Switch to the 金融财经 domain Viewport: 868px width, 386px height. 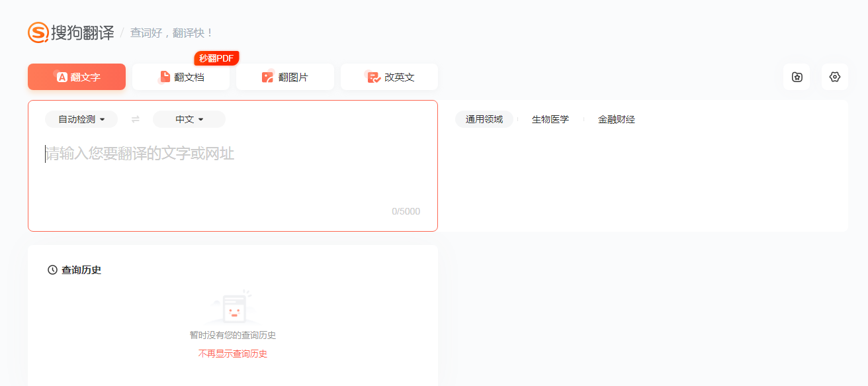615,119
